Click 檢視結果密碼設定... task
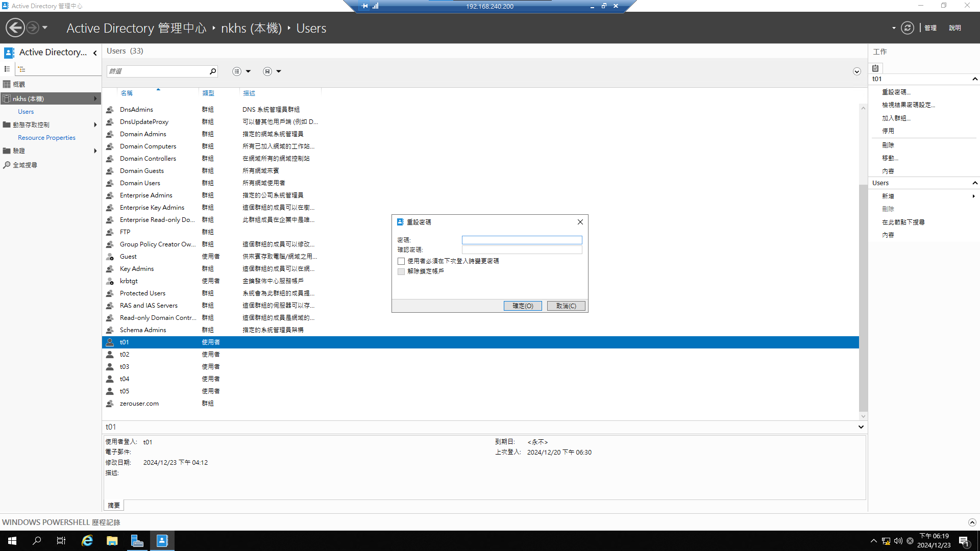This screenshot has width=980, height=551. (x=909, y=105)
